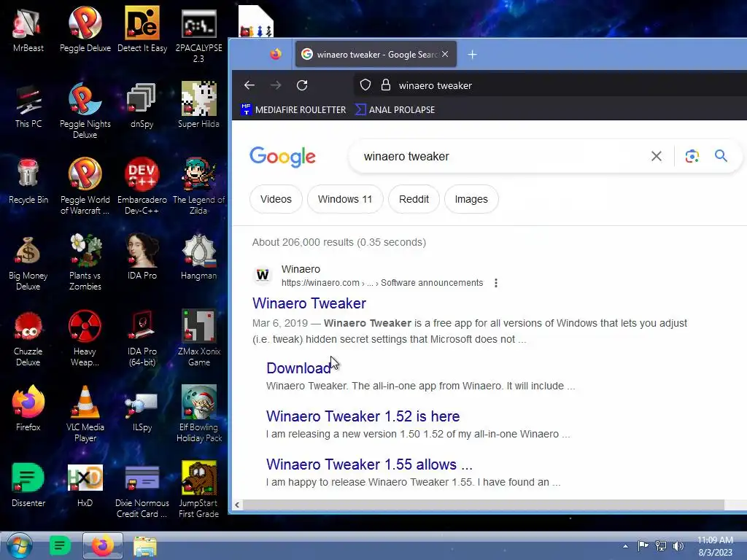Launch ZMax Xonix Game icon
747x560 pixels.
(198, 338)
